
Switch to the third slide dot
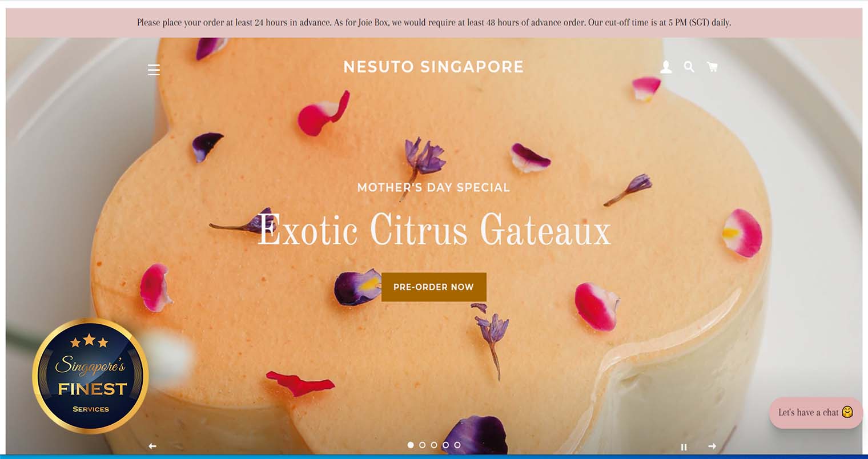[434, 445]
